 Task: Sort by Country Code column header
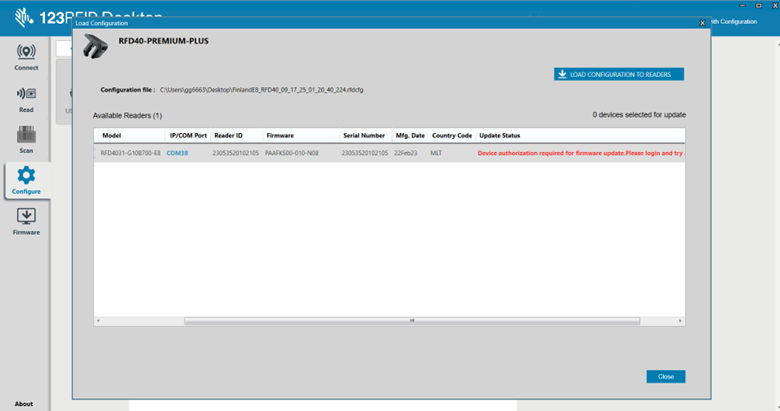coord(452,135)
